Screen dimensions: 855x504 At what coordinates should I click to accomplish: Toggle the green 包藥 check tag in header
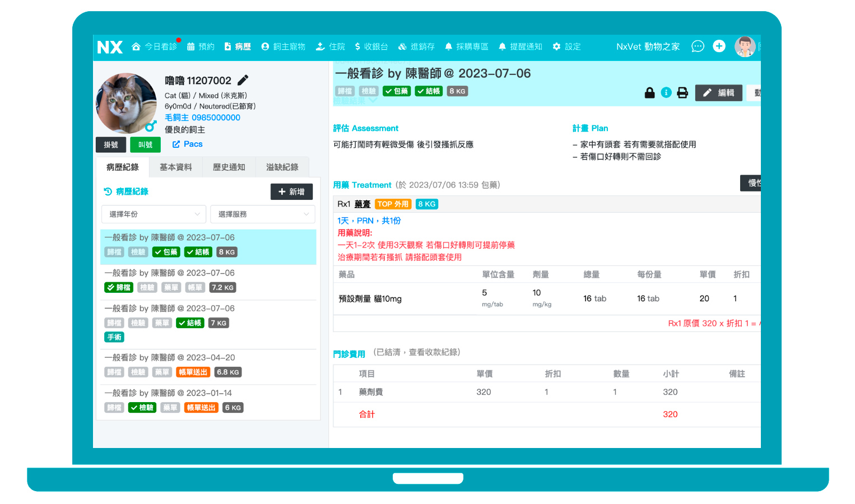pos(397,91)
